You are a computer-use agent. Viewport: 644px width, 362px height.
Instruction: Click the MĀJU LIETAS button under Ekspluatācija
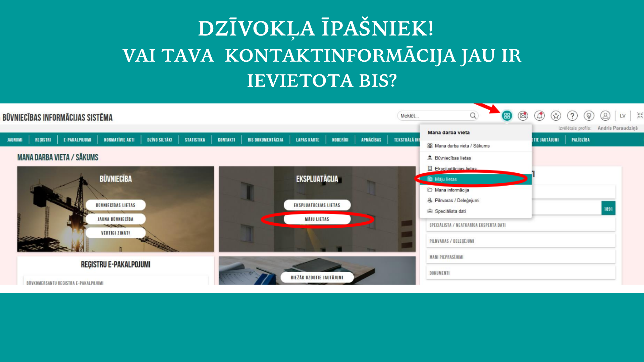pyautogui.click(x=317, y=219)
